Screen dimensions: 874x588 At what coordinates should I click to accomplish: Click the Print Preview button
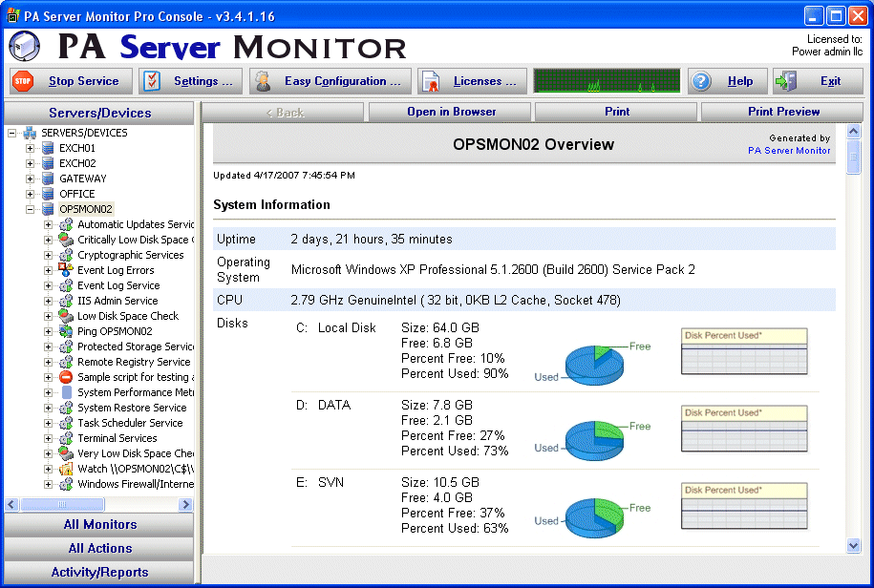pyautogui.click(x=782, y=112)
